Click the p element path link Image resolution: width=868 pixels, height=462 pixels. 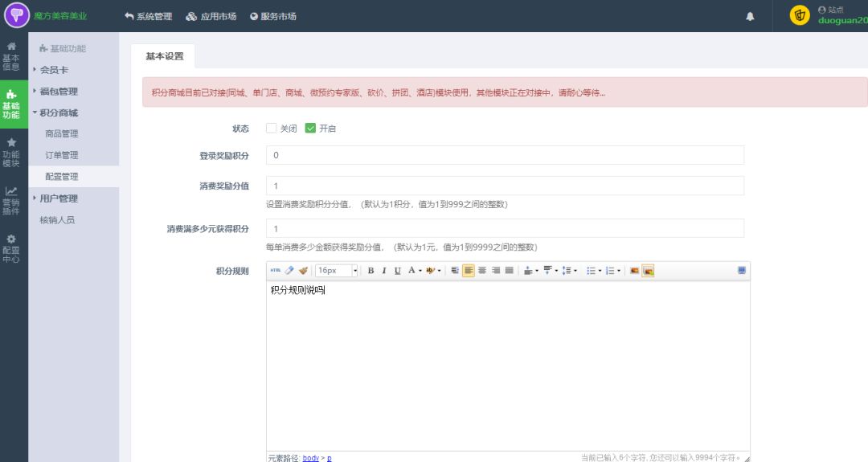330,458
